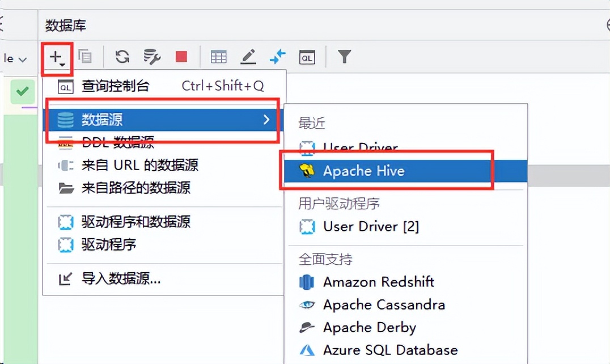The height and width of the screenshot is (364, 610).
Task: Select Apache Hive data source
Action: click(x=406, y=171)
